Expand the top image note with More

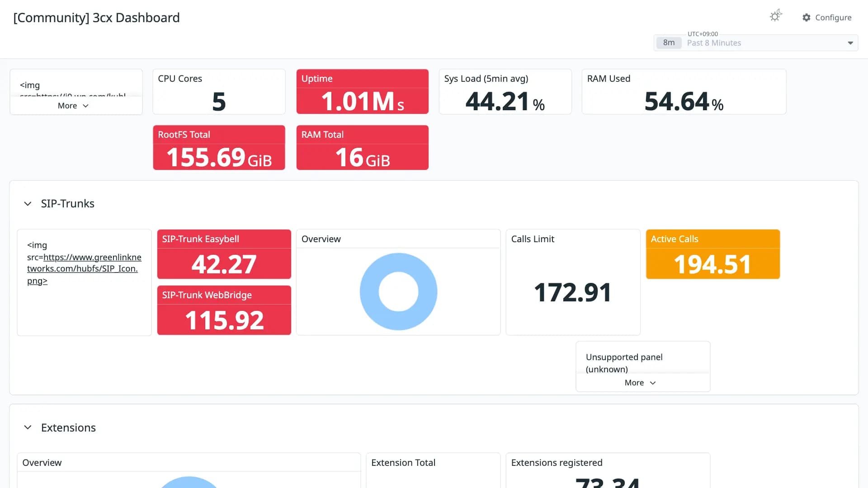pos(73,106)
